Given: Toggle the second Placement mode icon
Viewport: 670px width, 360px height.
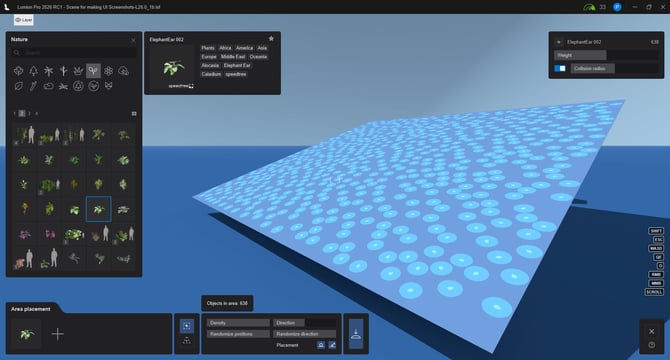Looking at the screenshot, I should click(x=332, y=345).
